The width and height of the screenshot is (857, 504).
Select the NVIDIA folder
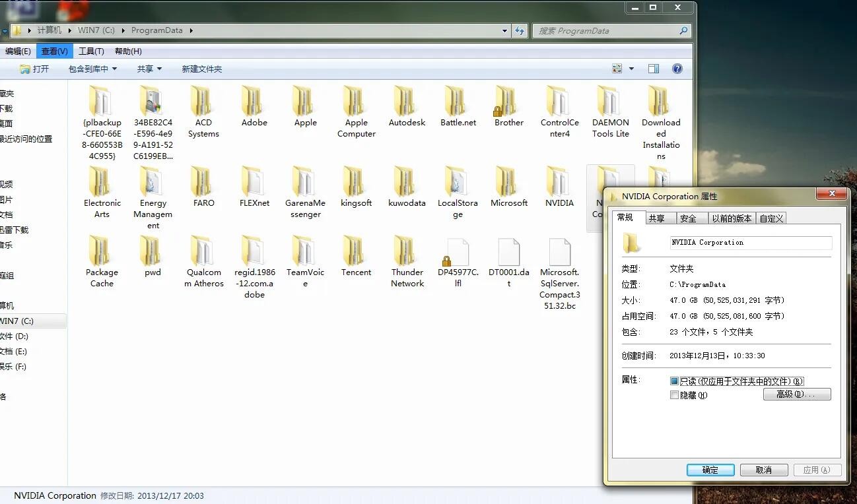click(x=559, y=186)
